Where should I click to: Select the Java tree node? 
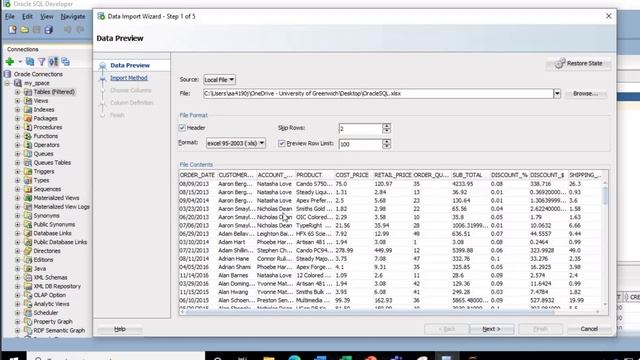tap(40, 269)
